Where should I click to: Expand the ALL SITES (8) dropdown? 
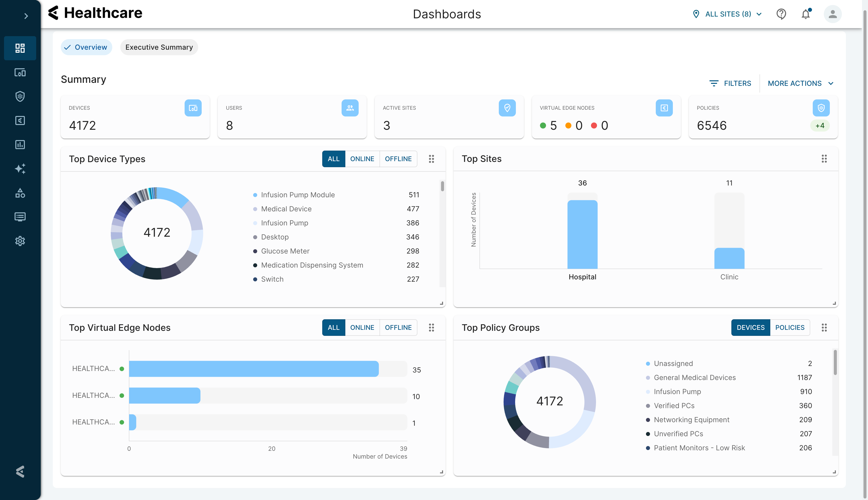coord(728,14)
